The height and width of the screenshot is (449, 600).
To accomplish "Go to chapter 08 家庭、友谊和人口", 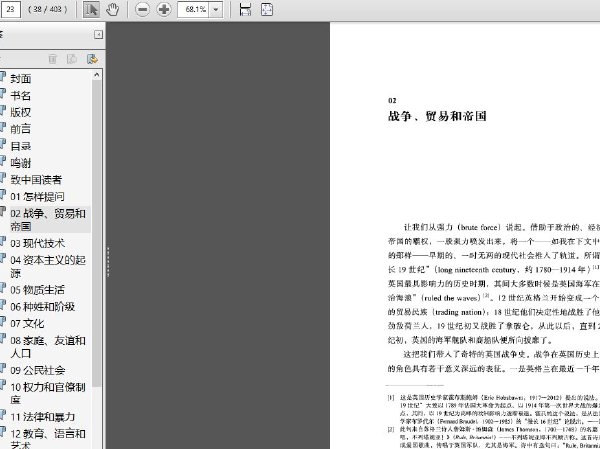I will (x=48, y=347).
